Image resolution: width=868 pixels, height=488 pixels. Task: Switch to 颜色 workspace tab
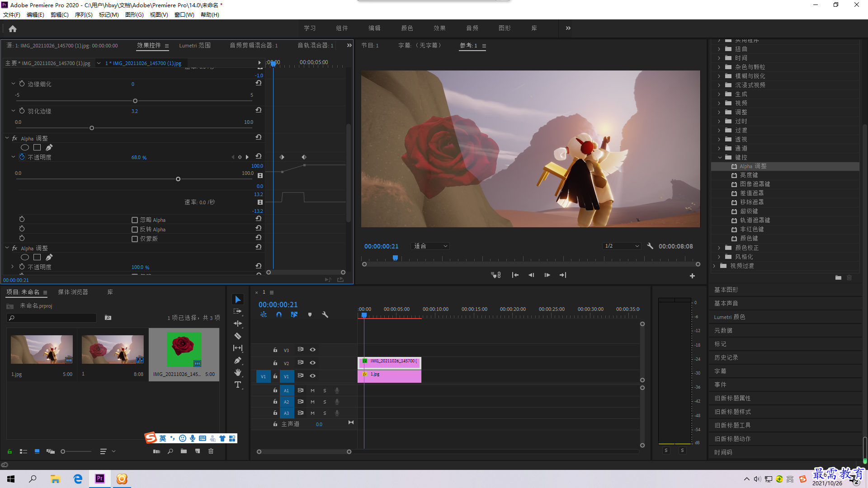pyautogui.click(x=407, y=28)
